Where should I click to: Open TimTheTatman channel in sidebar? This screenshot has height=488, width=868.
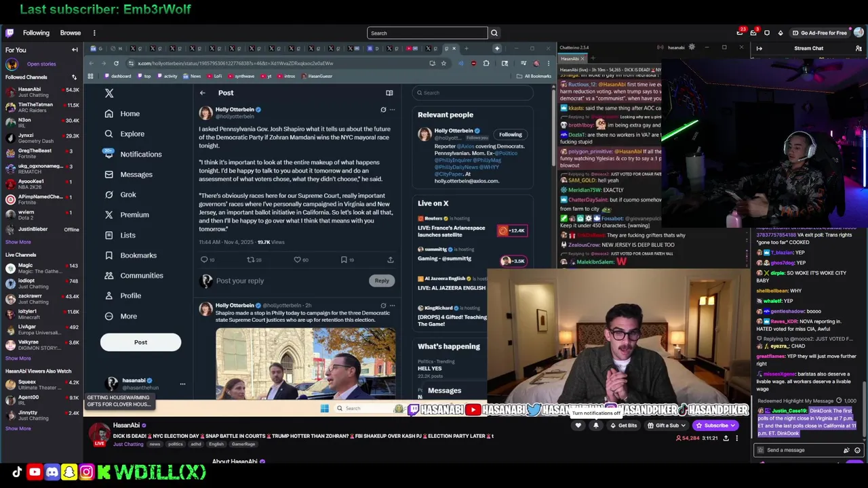[x=41, y=107]
